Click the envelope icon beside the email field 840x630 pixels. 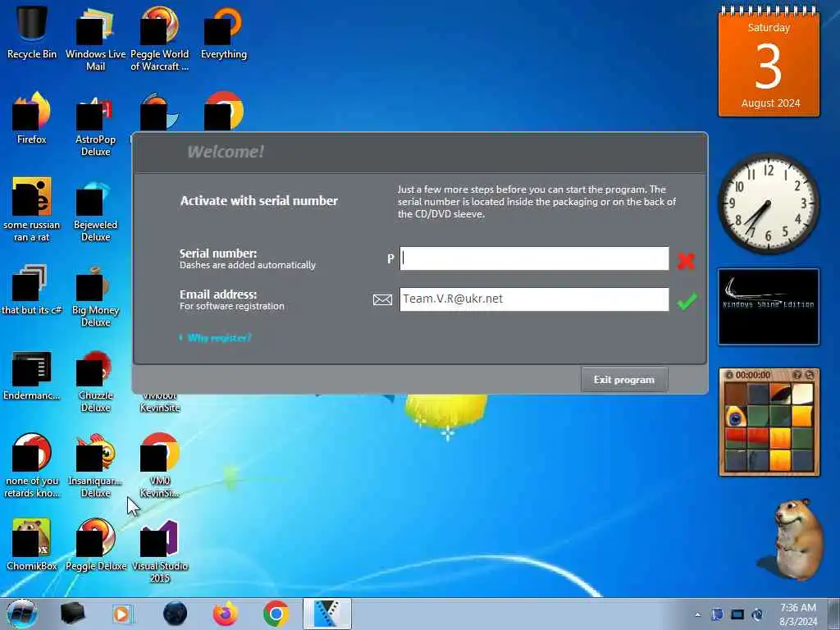point(382,299)
